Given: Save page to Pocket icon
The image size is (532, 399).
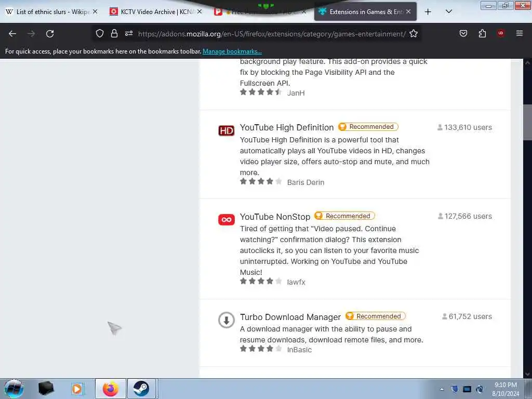Looking at the screenshot, I should pyautogui.click(x=463, y=33).
